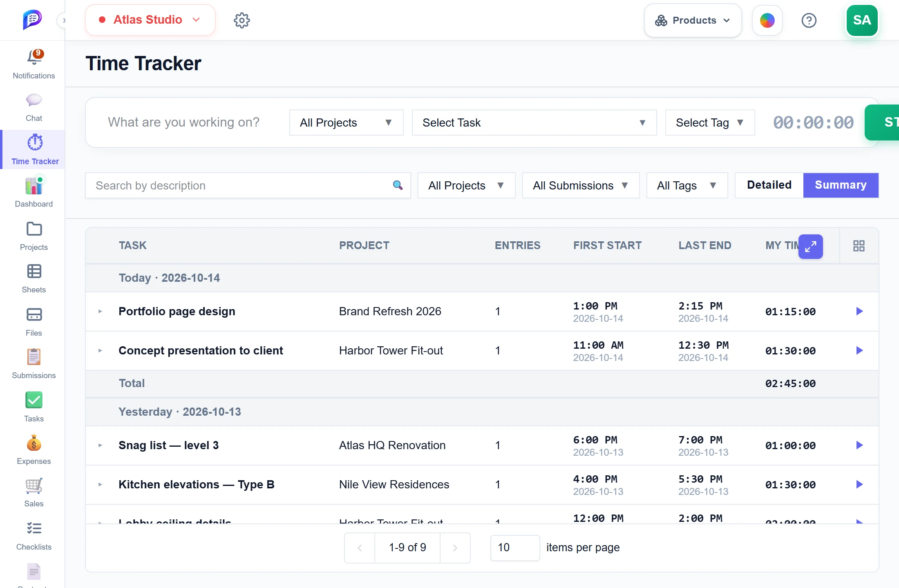Open Sales cart icon in sidebar
Viewport: 899px width, 588px height.
pyautogui.click(x=34, y=486)
